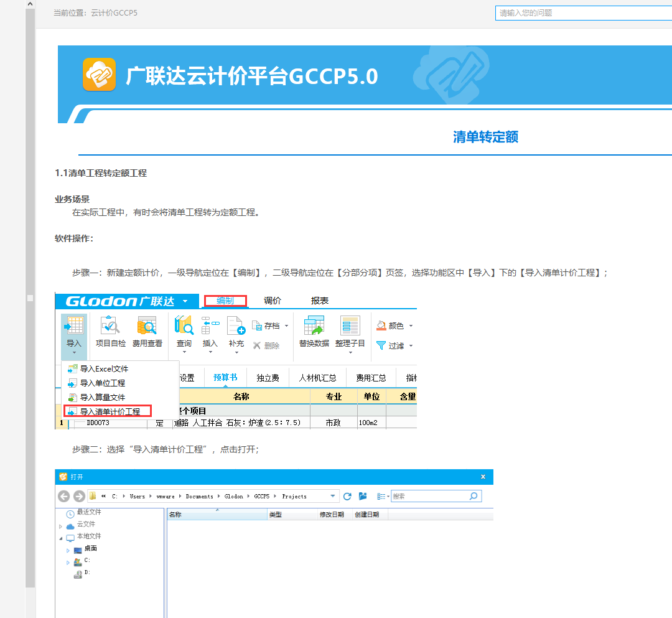
Task: Open the dropdown arrow under 整理子目
Action: click(350, 352)
